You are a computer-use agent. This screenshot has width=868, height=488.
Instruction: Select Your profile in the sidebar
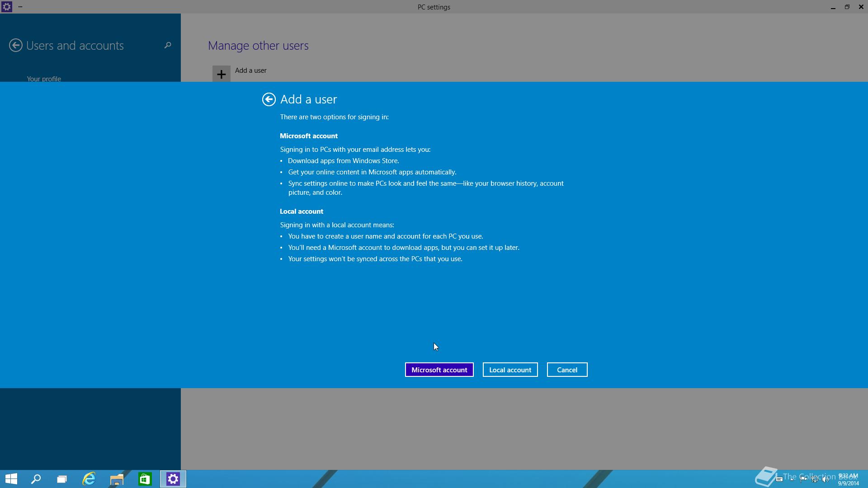click(x=44, y=79)
